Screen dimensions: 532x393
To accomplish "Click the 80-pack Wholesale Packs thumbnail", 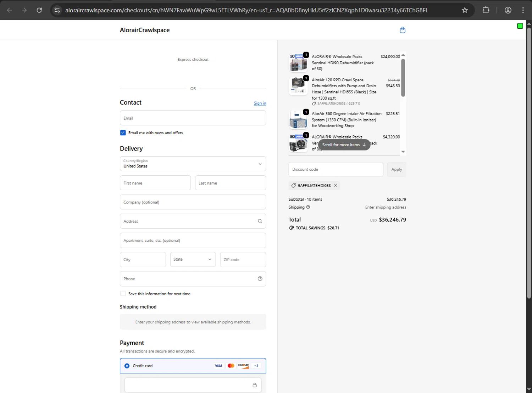I will click(x=298, y=143).
